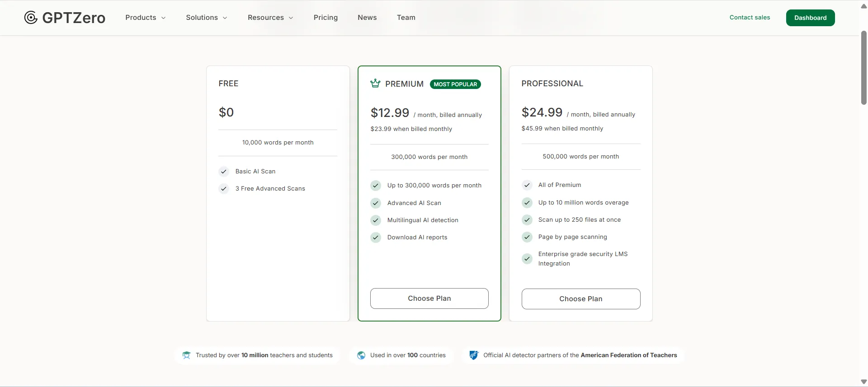
Task: Click checkmark beside Multilingual AI detection
Action: [x=376, y=220]
